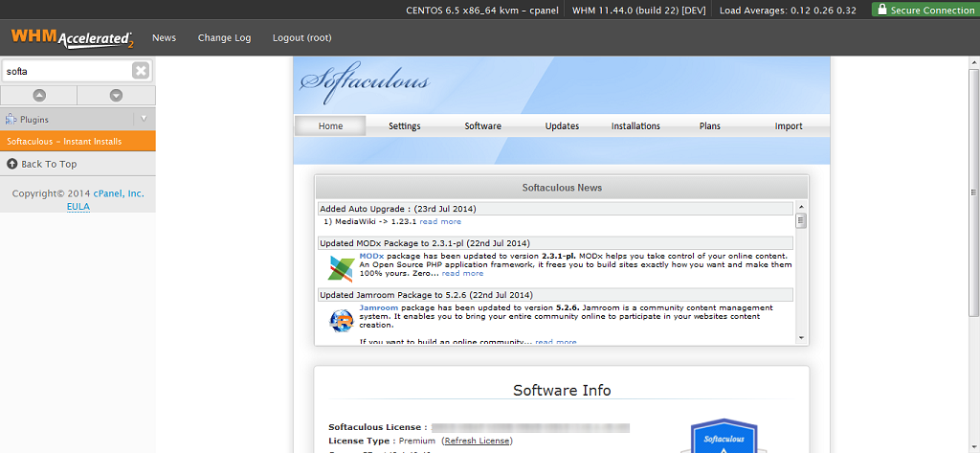Click the Jamroom logo icon in news
This screenshot has height=453, width=980.
(341, 320)
